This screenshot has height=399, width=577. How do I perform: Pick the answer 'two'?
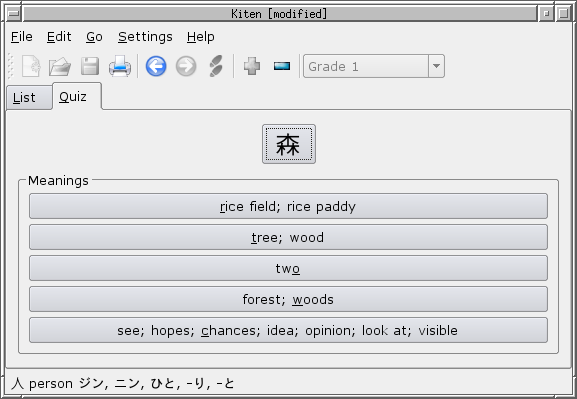click(288, 268)
